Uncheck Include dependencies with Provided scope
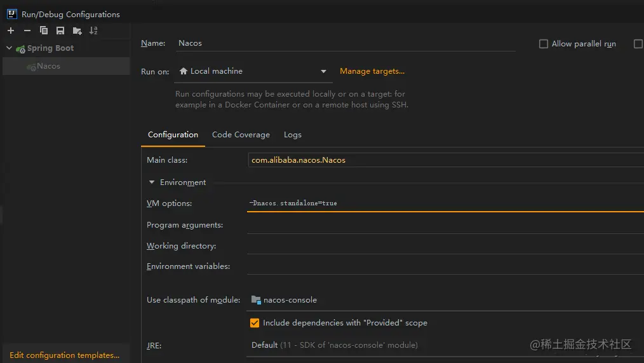Viewport: 644px width, 363px height. tap(255, 323)
